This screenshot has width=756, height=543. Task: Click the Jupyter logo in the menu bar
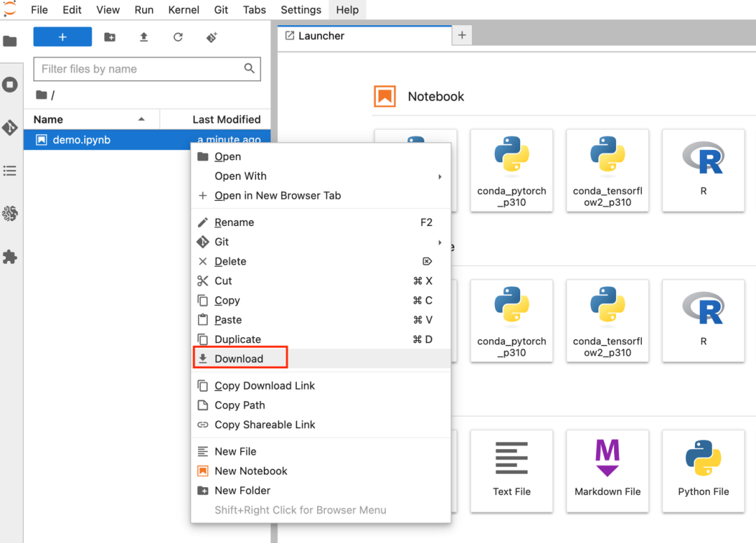10,8
